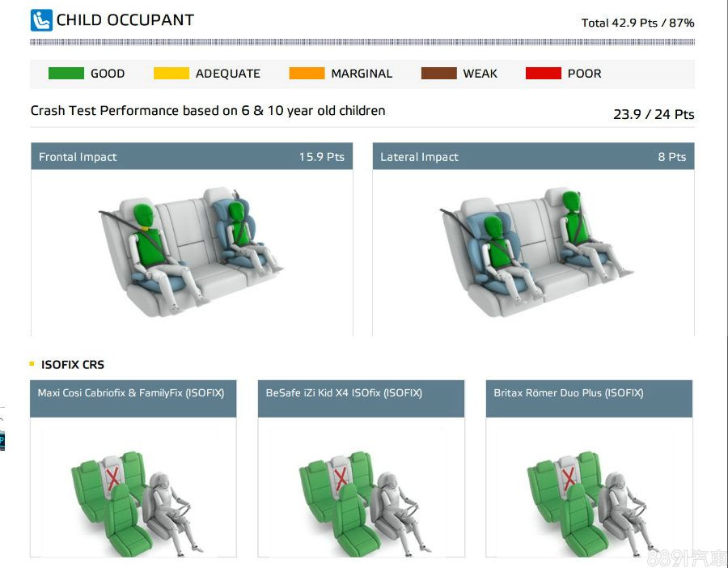Select the green GOOD legend swatch
The height and width of the screenshot is (568, 728).
66,74
